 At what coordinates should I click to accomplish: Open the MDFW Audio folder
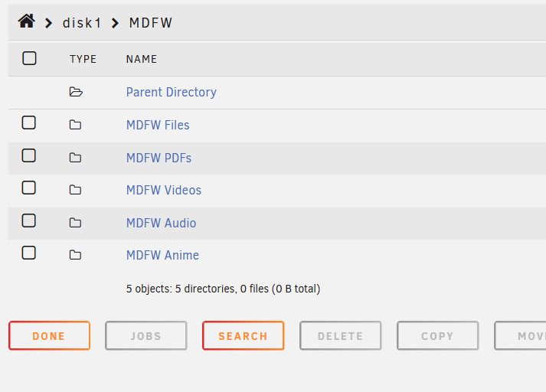point(161,223)
